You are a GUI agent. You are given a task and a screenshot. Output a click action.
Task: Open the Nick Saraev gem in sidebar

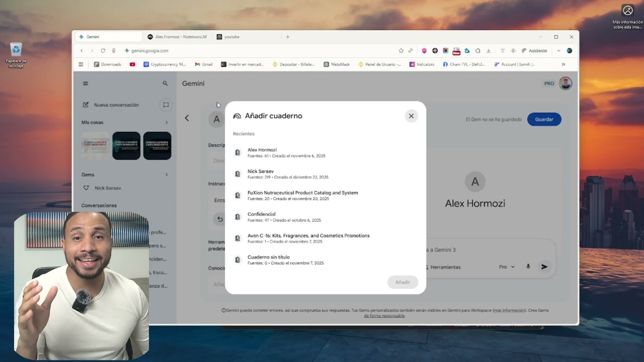108,188
